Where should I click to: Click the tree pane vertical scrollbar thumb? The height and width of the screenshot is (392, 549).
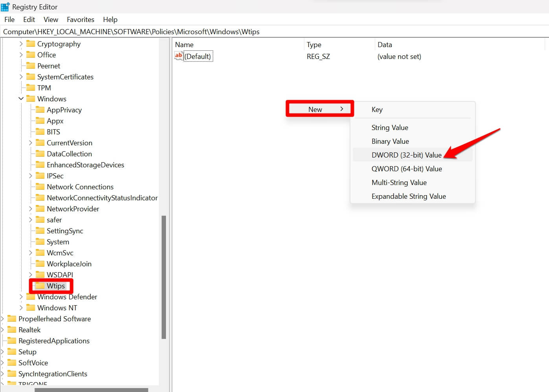164,277
